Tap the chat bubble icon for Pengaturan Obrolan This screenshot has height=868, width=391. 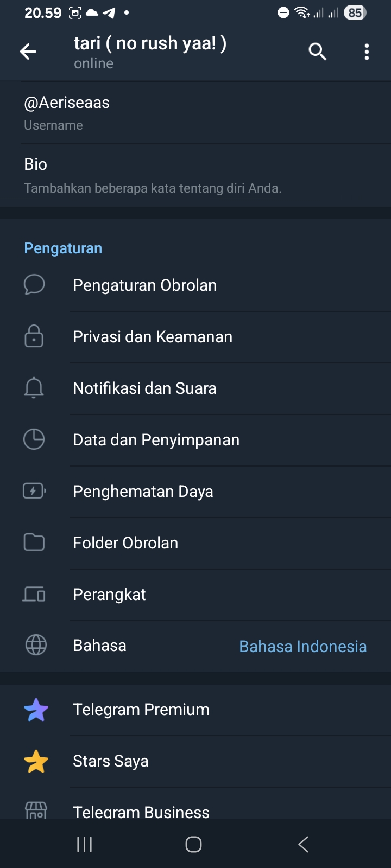click(x=34, y=285)
